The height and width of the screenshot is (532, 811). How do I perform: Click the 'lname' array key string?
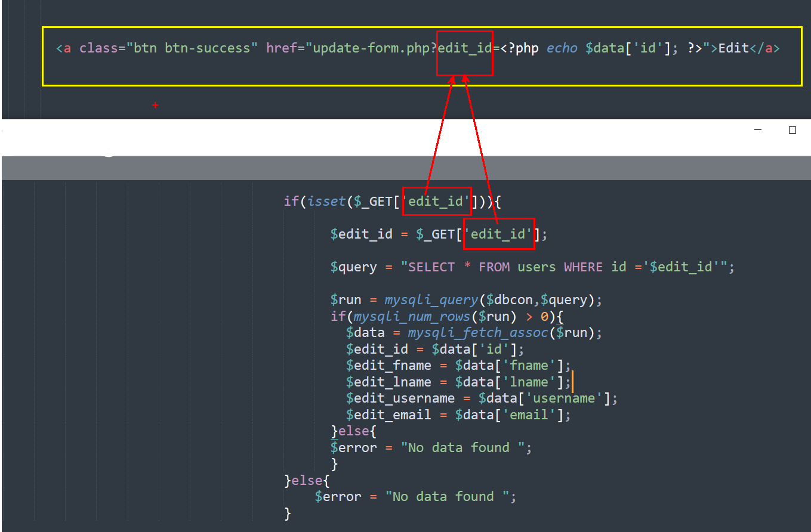point(529,382)
